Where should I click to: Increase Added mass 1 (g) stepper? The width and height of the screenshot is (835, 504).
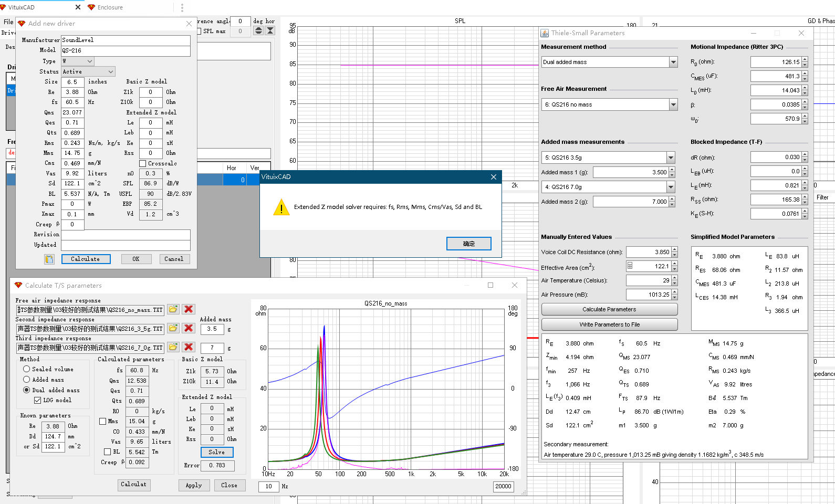pos(672,170)
